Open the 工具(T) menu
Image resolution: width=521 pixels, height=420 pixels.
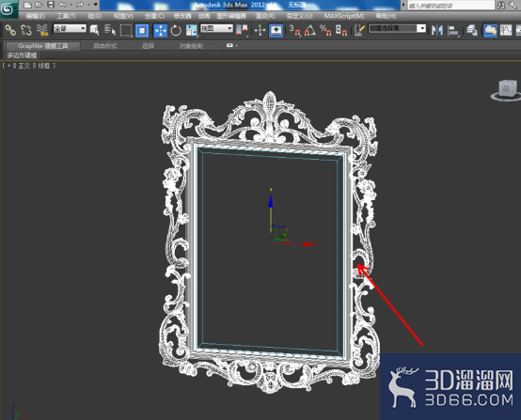pyautogui.click(x=66, y=16)
